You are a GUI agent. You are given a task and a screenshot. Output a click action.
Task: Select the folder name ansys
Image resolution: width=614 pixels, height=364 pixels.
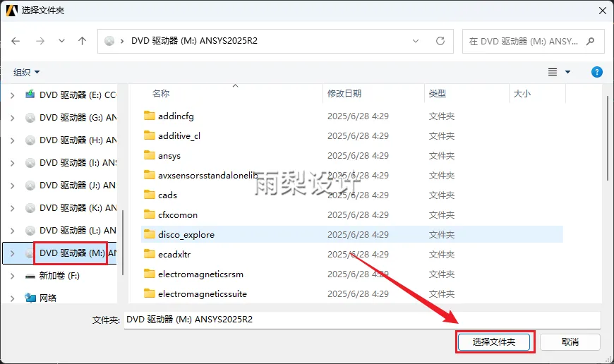pyautogui.click(x=169, y=156)
